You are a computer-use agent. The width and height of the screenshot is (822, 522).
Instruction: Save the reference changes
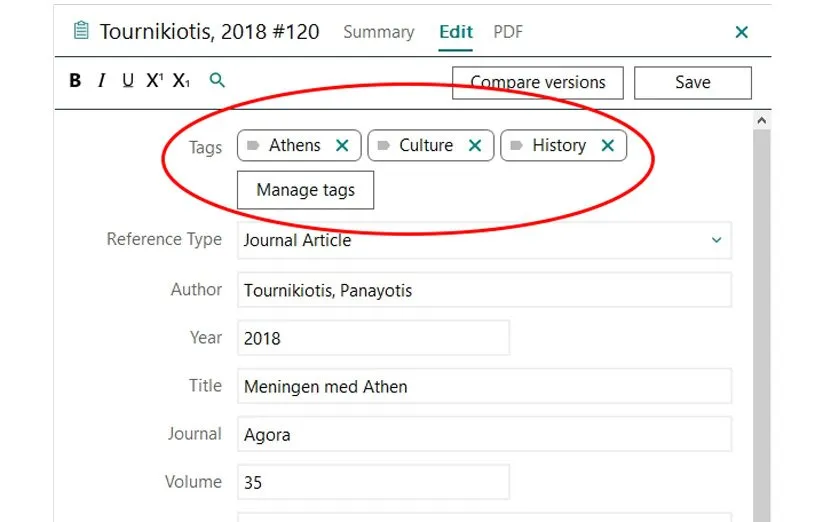click(692, 83)
